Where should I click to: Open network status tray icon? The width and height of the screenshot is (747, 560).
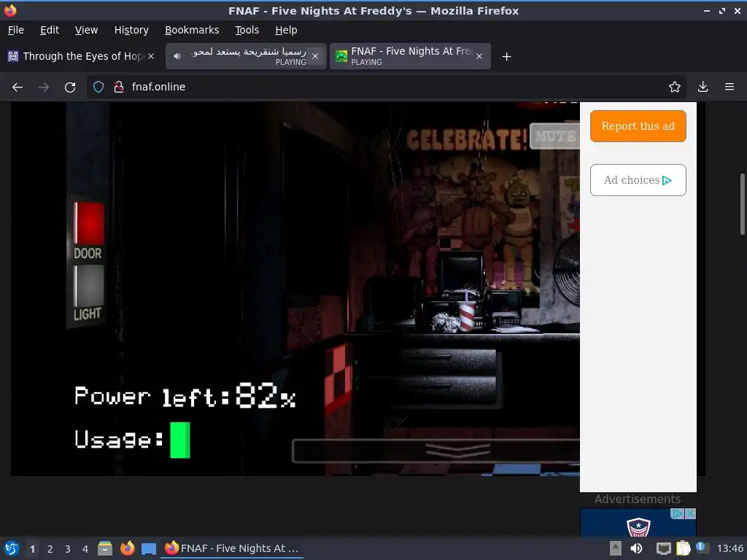click(x=663, y=548)
